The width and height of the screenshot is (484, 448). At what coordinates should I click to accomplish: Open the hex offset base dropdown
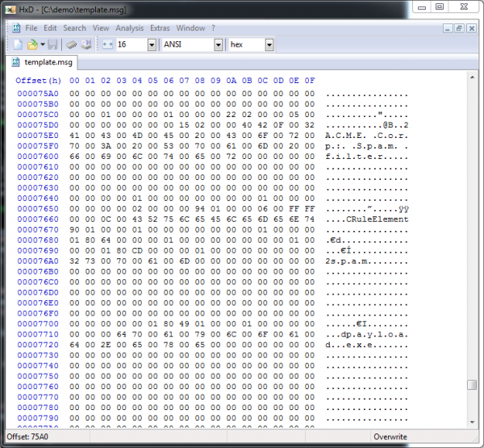click(269, 45)
